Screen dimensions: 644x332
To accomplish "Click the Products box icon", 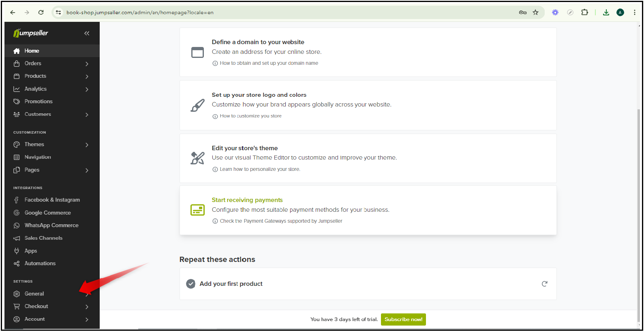I will coord(17,76).
